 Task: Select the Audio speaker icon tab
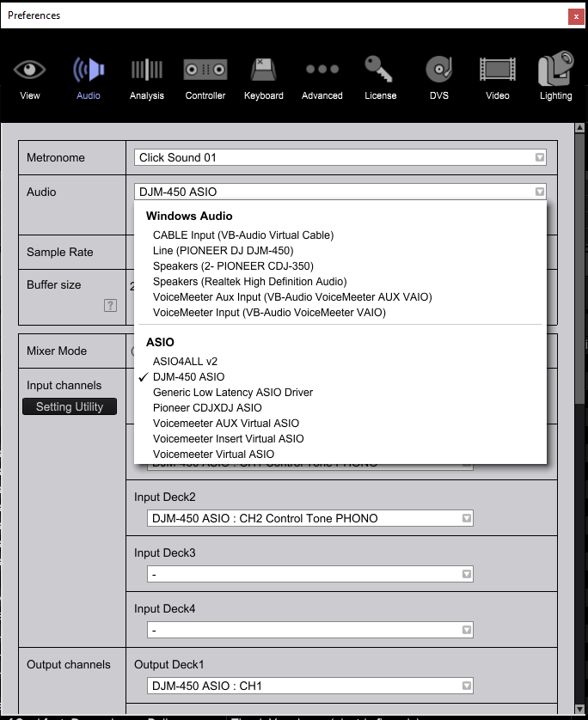point(89,70)
